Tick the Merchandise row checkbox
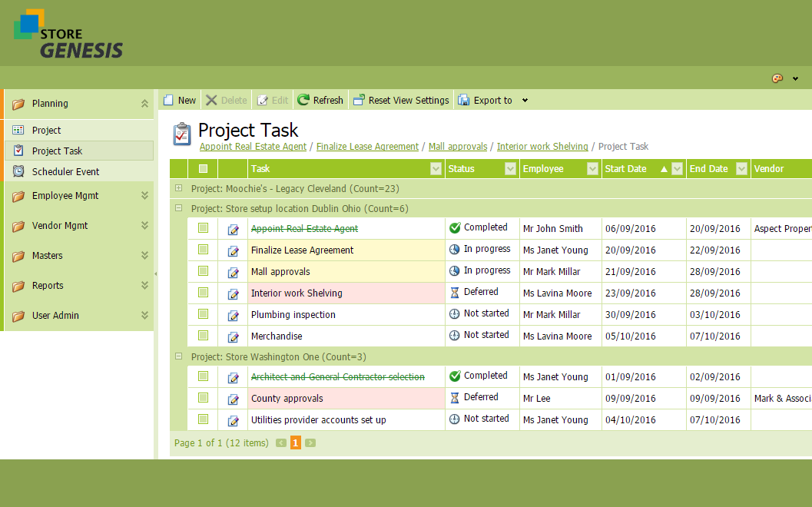 (203, 336)
